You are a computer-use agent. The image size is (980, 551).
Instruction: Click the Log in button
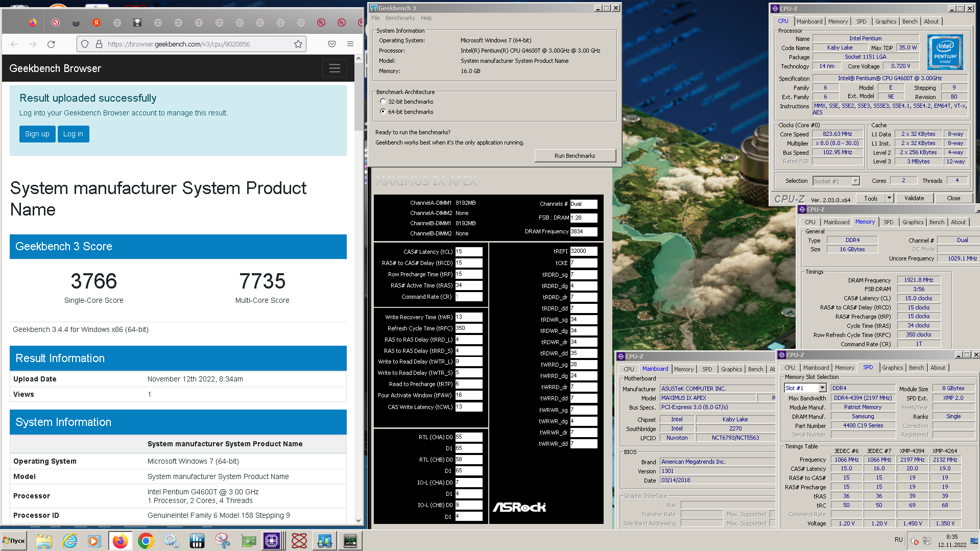click(73, 134)
